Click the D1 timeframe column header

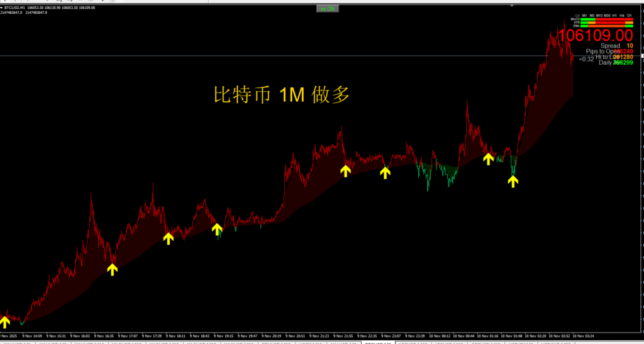629,15
